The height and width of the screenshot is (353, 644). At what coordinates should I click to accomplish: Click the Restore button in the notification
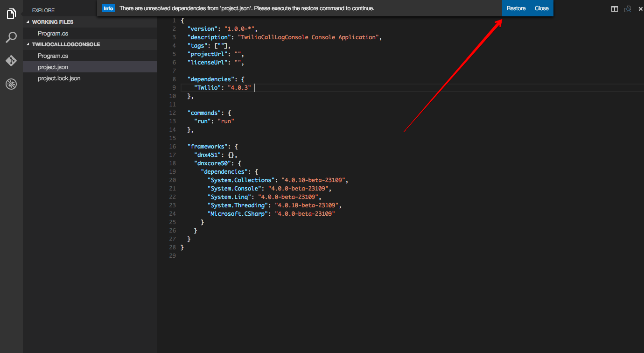pos(516,8)
